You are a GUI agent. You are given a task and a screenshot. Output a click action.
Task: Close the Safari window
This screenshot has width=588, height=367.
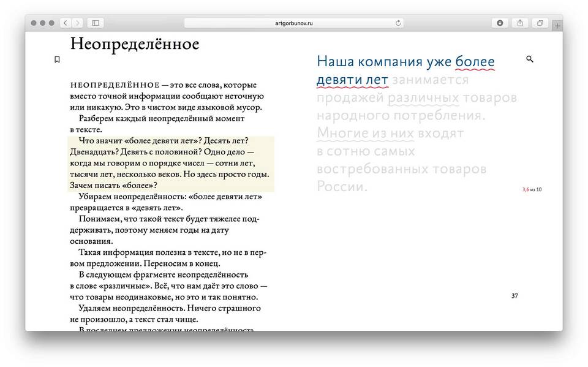(34, 23)
